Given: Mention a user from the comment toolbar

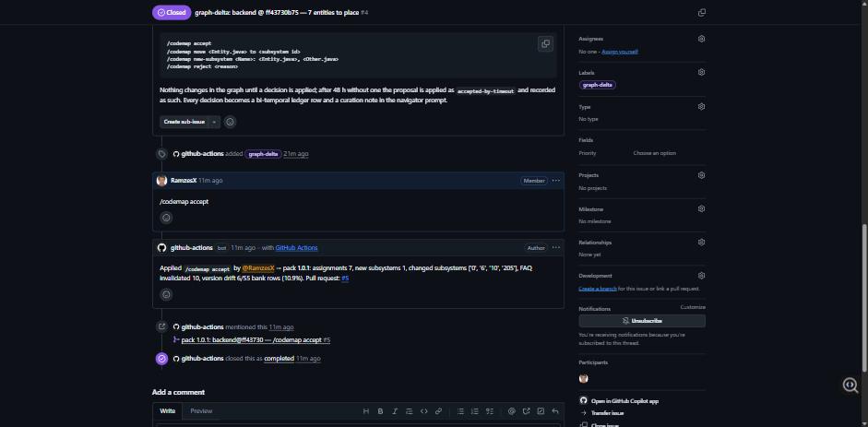Looking at the screenshot, I should coord(512,411).
